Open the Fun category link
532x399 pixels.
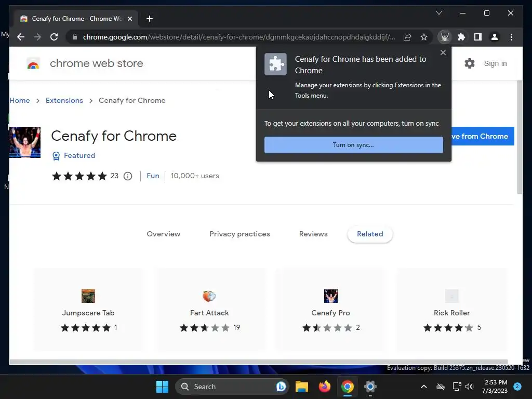pyautogui.click(x=153, y=176)
